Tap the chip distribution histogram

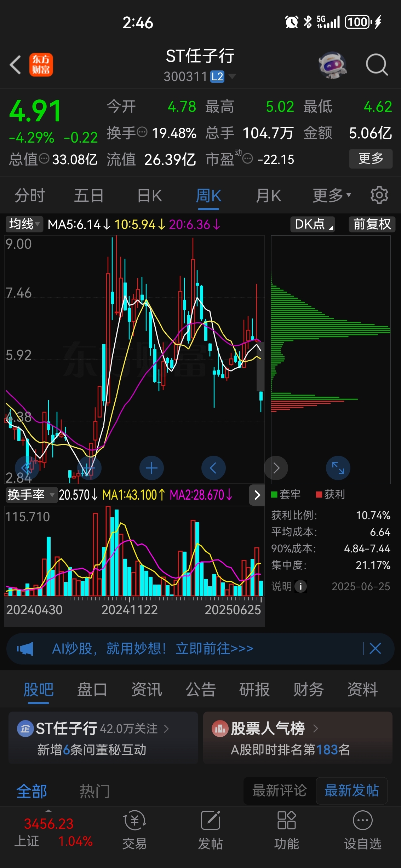(x=331, y=359)
